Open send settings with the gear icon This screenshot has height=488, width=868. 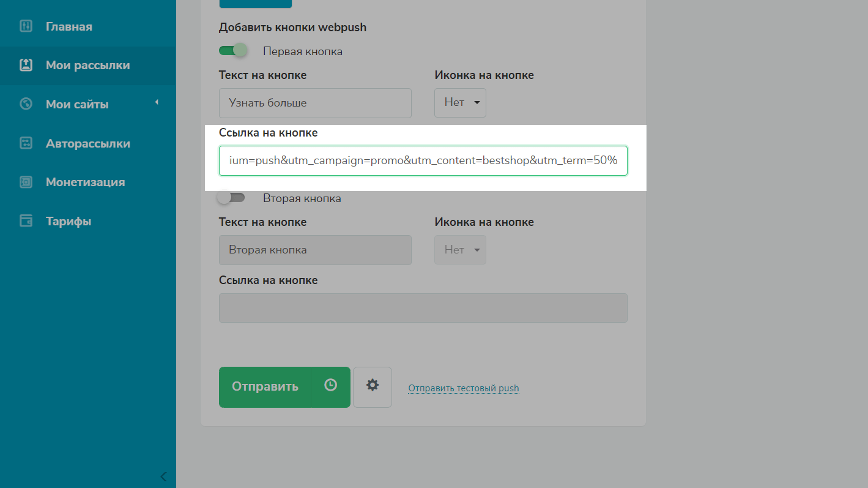372,386
